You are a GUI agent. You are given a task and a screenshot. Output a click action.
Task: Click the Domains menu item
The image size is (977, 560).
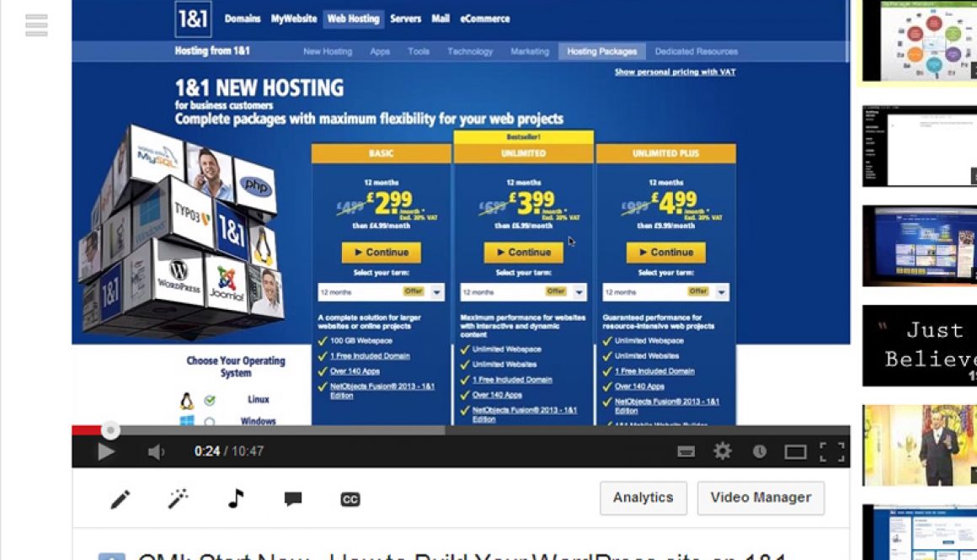click(243, 19)
